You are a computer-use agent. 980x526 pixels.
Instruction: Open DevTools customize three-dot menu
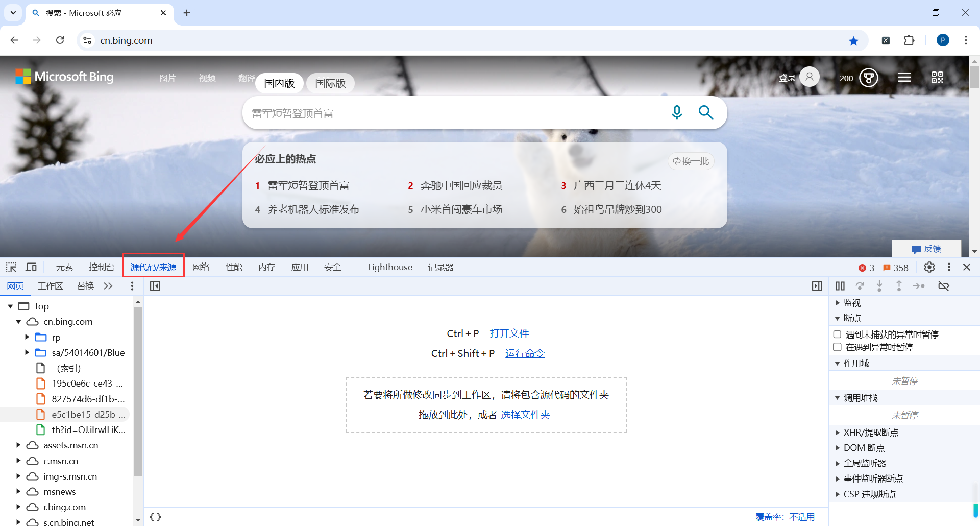(x=949, y=267)
